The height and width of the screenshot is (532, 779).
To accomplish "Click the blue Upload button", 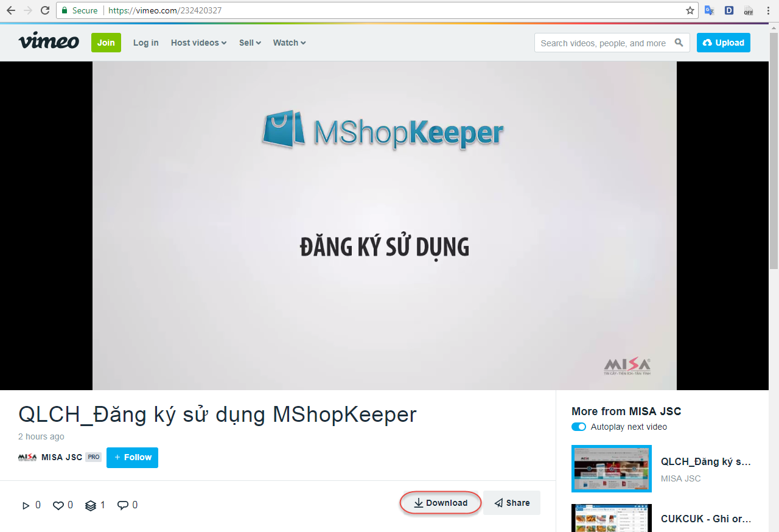I will [724, 43].
